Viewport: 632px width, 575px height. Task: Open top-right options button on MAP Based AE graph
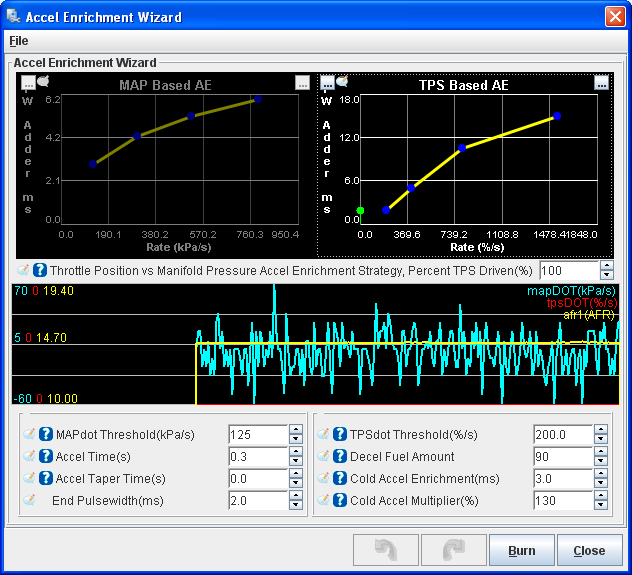(x=302, y=84)
